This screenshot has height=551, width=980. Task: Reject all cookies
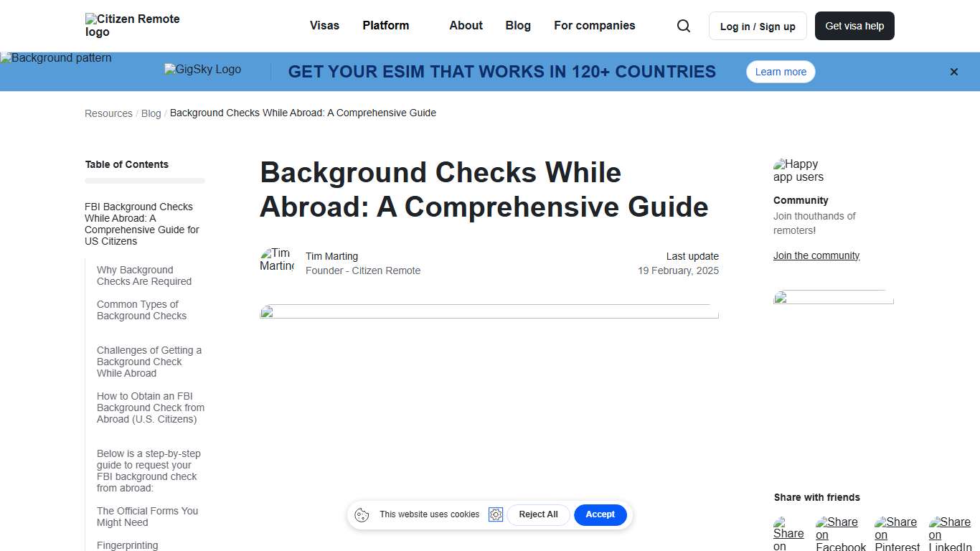tap(538, 514)
